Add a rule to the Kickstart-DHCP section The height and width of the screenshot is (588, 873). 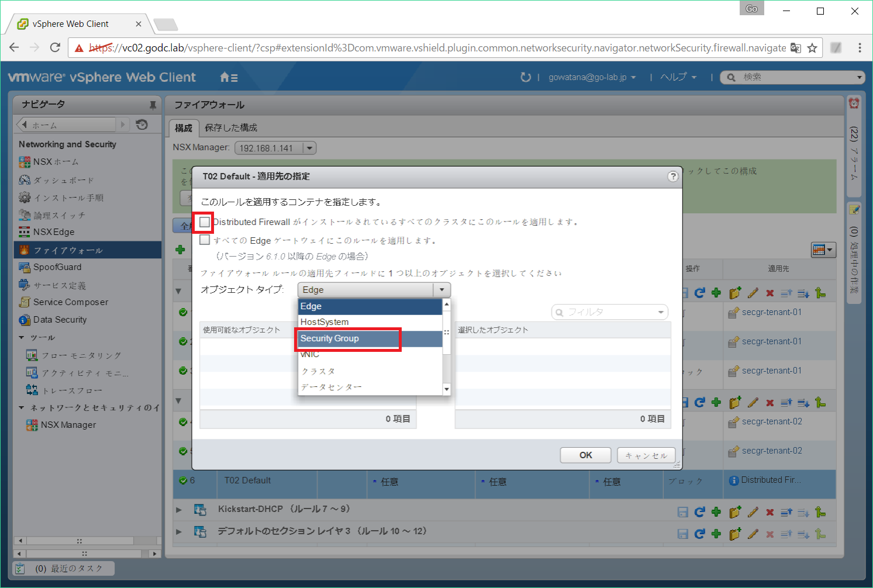[716, 512]
